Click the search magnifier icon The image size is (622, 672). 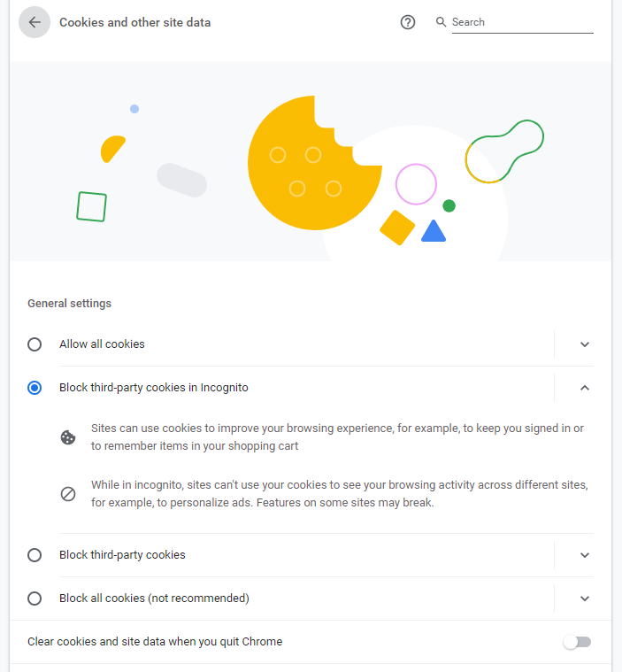(x=441, y=22)
